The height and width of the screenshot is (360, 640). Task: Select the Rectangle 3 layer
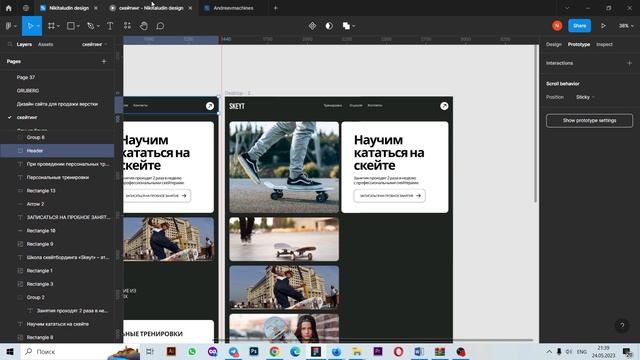pos(57,284)
